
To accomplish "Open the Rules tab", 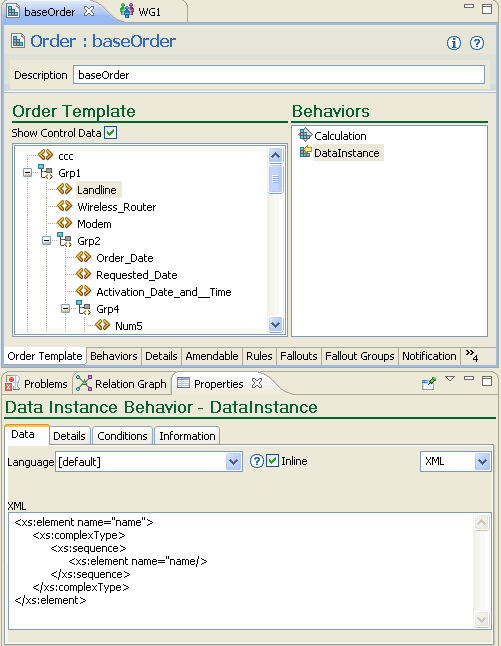I will (x=259, y=356).
